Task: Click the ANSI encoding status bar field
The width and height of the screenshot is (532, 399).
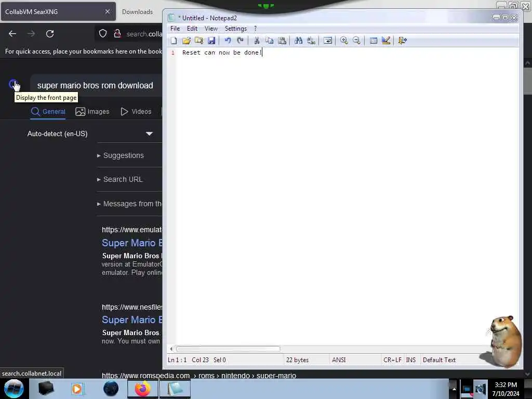Action: [339, 360]
